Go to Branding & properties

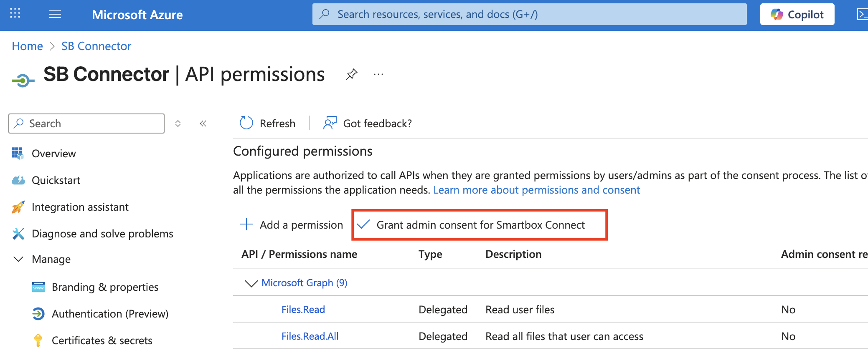pyautogui.click(x=105, y=287)
